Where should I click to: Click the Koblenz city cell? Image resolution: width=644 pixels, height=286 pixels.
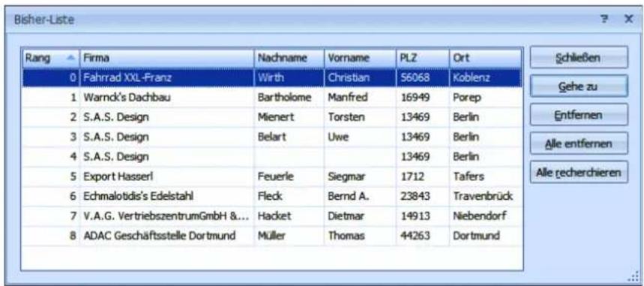pyautogui.click(x=486, y=78)
